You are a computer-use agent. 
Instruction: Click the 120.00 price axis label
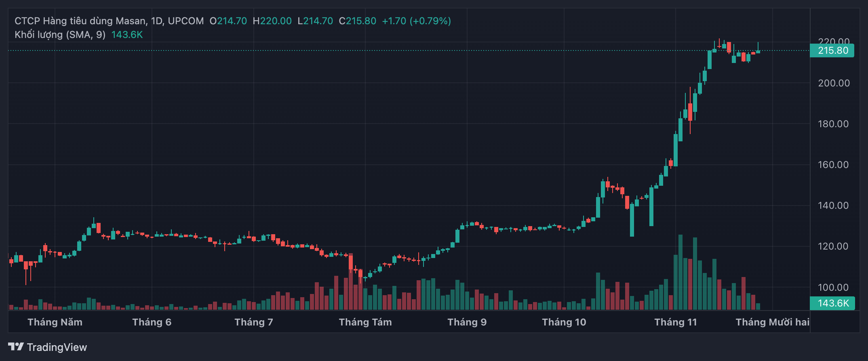(834, 246)
